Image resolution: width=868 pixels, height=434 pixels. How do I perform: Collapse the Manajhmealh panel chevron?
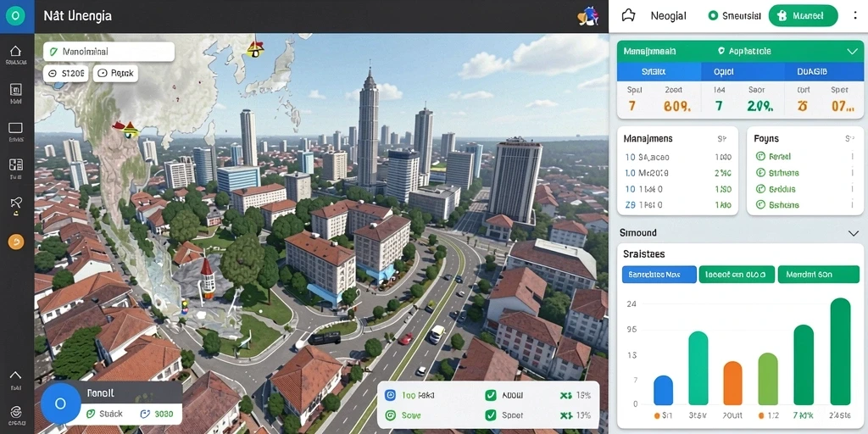pyautogui.click(x=852, y=52)
